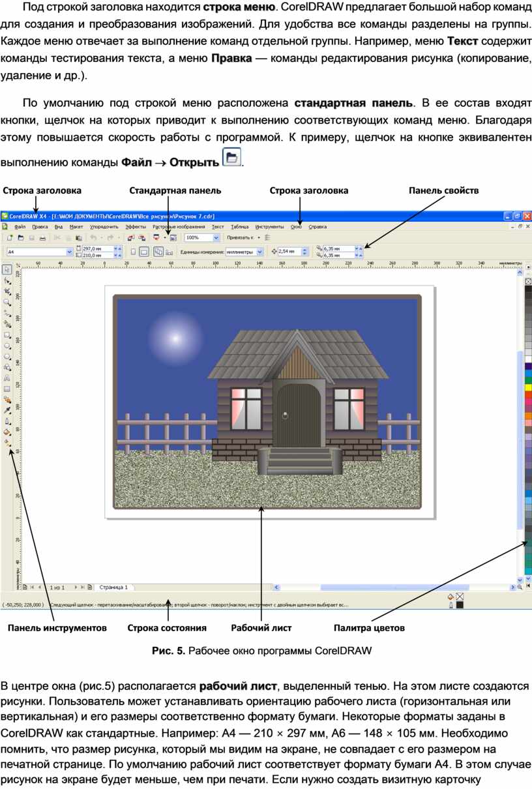Select the Table tool in the toolbox

point(7,389)
